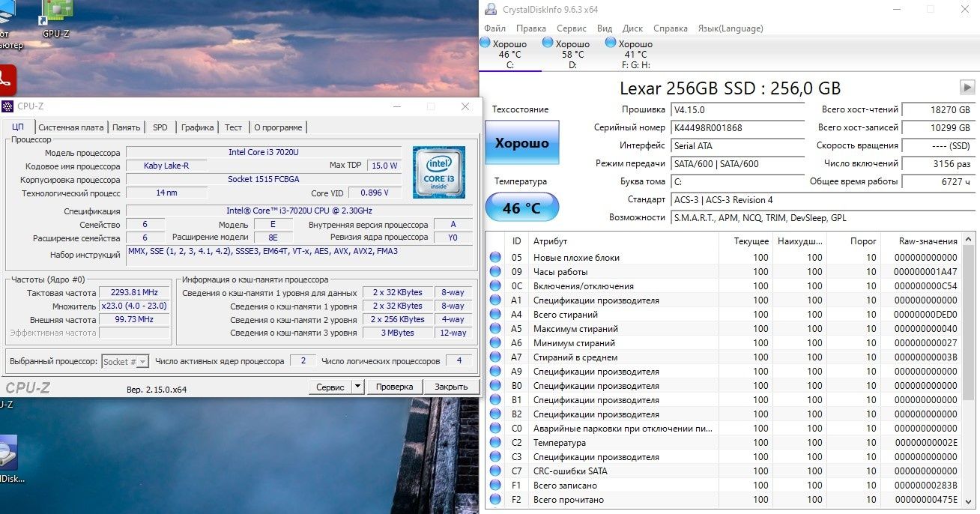The height and width of the screenshot is (514, 980).
Task: Switch to the Память tab in CPU-Z
Action: (x=127, y=127)
